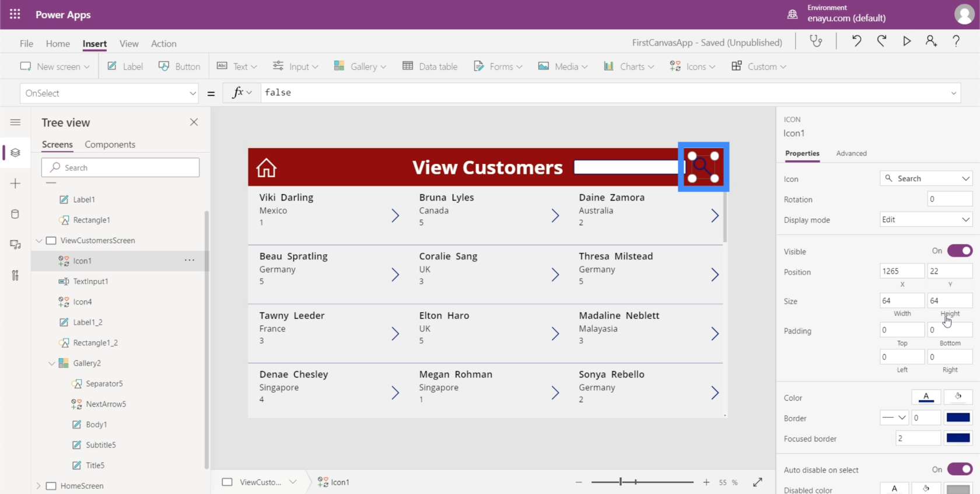This screenshot has width=980, height=494.
Task: Open the Gallery insert dropdown
Action: [360, 66]
